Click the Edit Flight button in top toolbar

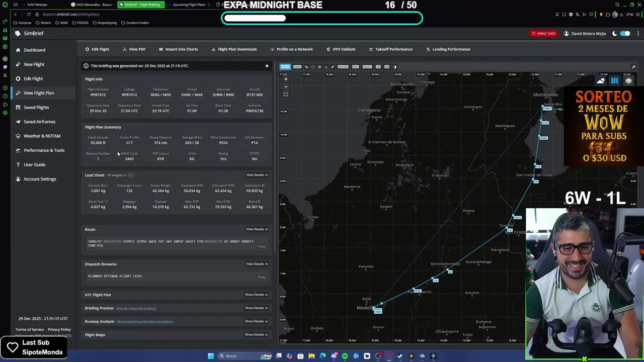click(x=97, y=49)
